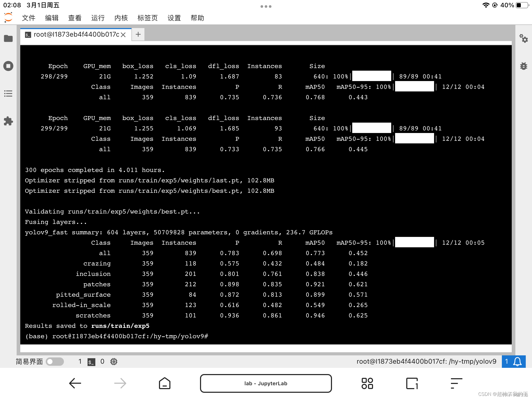Open the browser tabs count button
The width and height of the screenshot is (532, 399).
[412, 383]
